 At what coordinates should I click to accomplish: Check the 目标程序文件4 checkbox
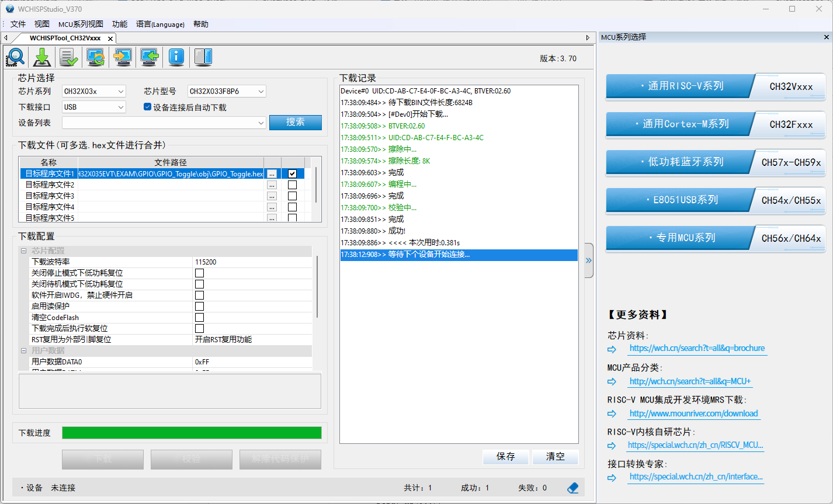(x=293, y=207)
